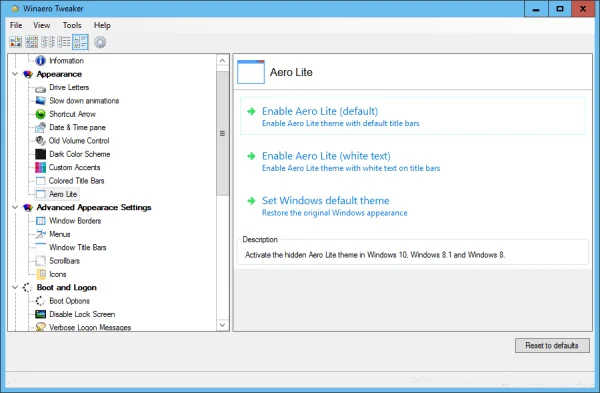Image resolution: width=600 pixels, height=393 pixels.
Task: Click 'Enable Aero Lite theme with default title bars'
Action: (x=341, y=123)
